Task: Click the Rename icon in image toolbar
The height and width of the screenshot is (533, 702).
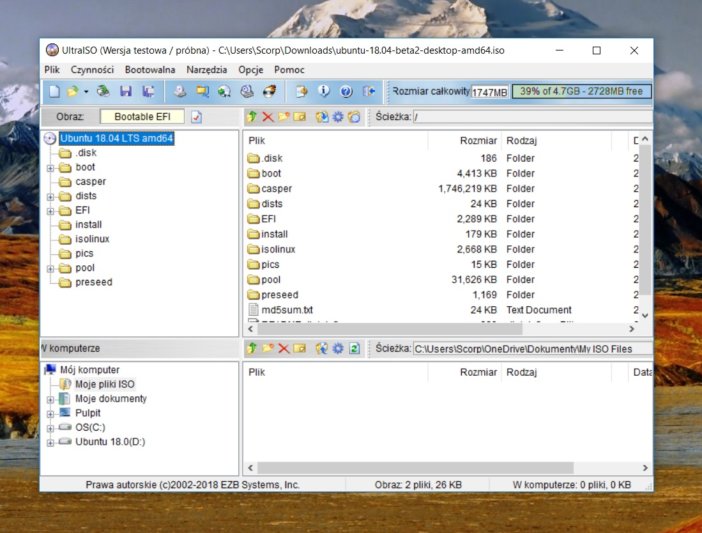Action: (300, 117)
